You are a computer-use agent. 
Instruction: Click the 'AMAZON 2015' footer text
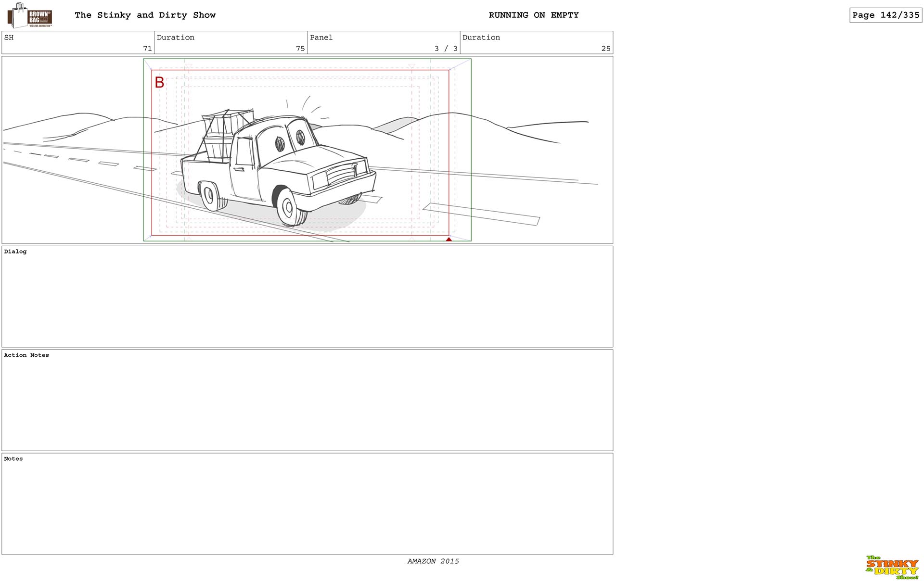[x=433, y=561]
